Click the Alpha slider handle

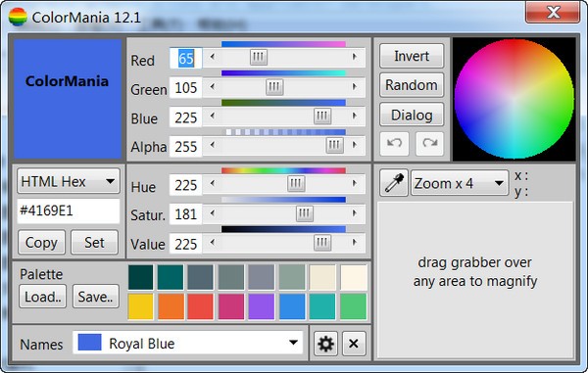[x=334, y=145]
